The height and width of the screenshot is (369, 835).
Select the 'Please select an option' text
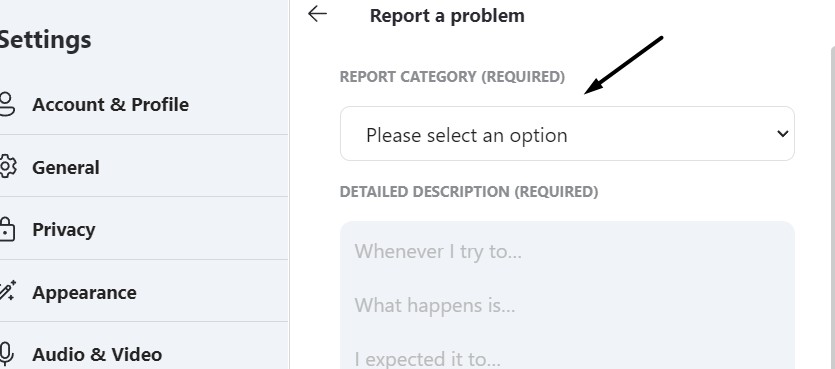click(x=466, y=135)
